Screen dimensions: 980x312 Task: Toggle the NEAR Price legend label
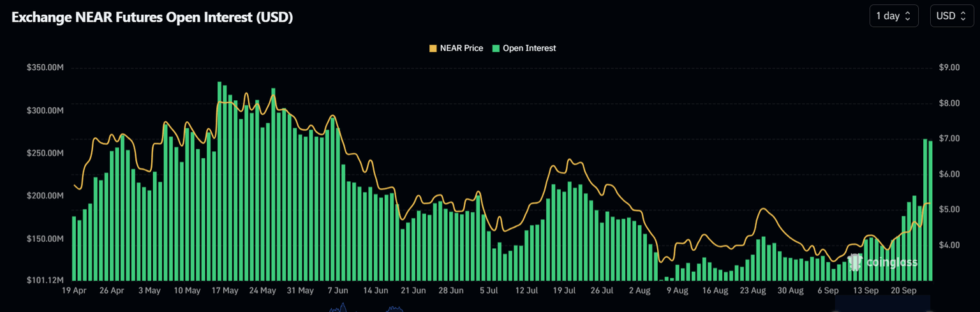point(461,48)
